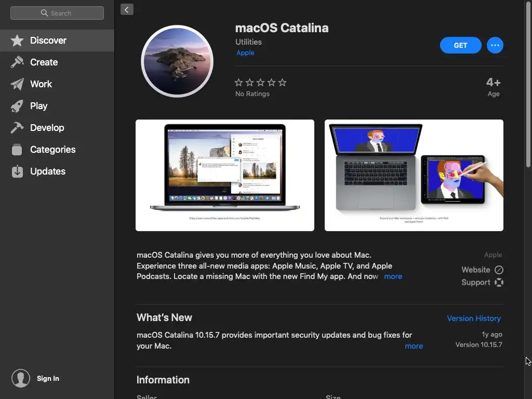Select Create in the sidebar
This screenshot has height=399, width=532.
pos(57,62)
